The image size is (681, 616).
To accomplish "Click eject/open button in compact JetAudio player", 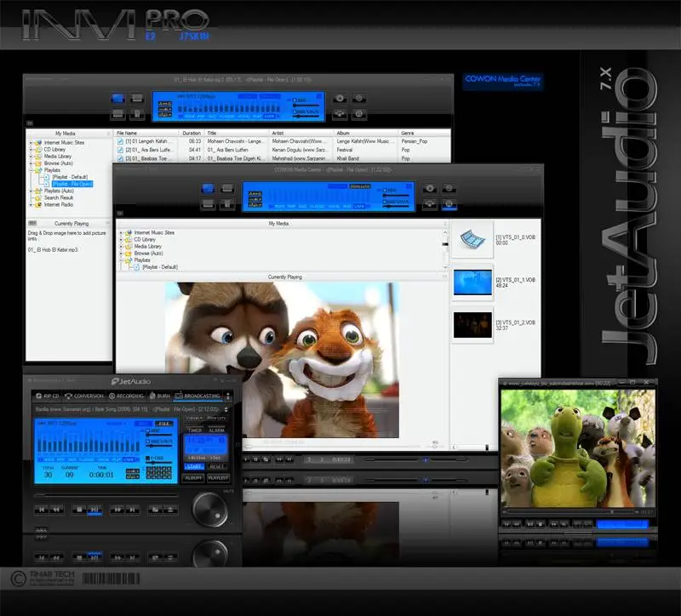I will [170, 509].
